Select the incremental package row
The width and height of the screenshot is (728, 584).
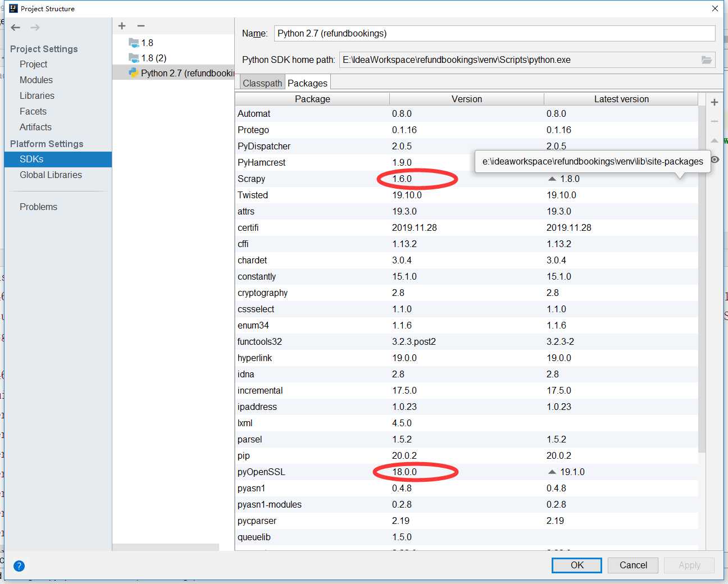point(467,390)
